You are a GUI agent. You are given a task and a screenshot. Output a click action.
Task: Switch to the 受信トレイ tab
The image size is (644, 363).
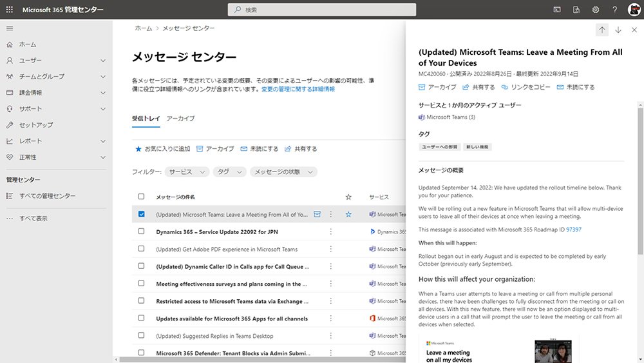point(146,119)
